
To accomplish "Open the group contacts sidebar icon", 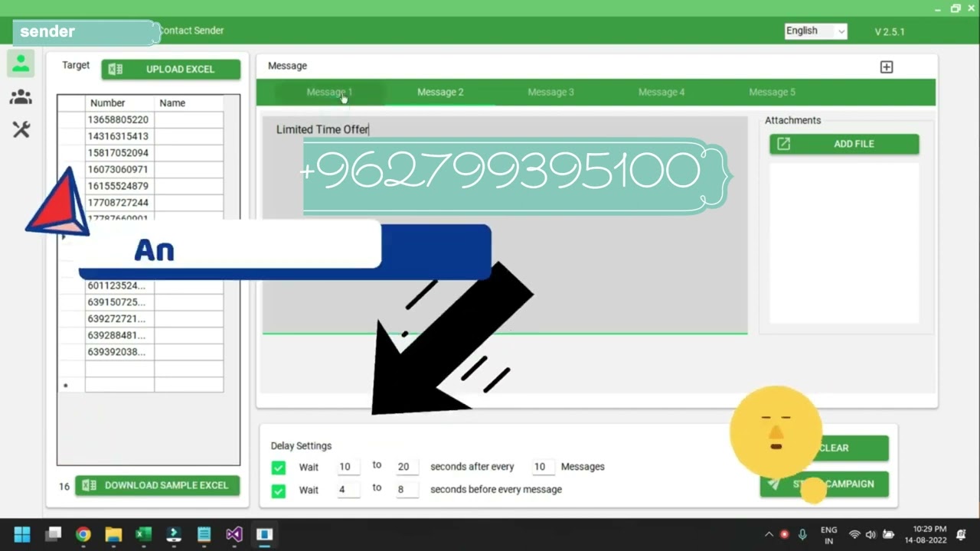I will click(x=21, y=97).
